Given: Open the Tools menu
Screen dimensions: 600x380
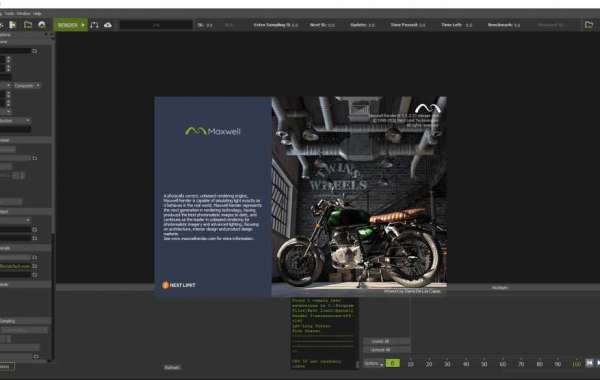Looking at the screenshot, I should pos(9,13).
